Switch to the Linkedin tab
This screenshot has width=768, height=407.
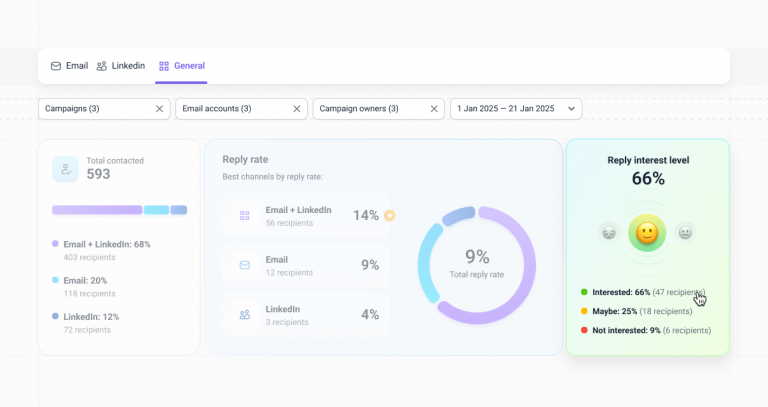coord(120,66)
